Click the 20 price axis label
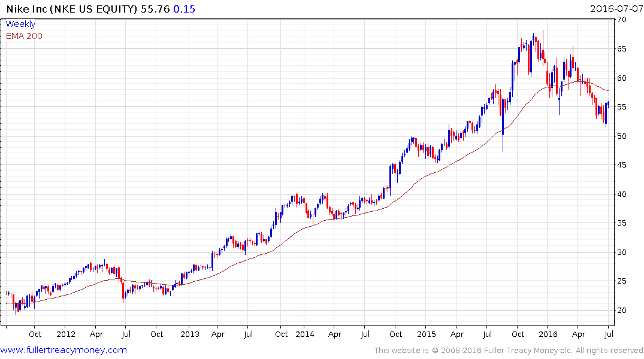The image size is (644, 359). click(x=621, y=310)
